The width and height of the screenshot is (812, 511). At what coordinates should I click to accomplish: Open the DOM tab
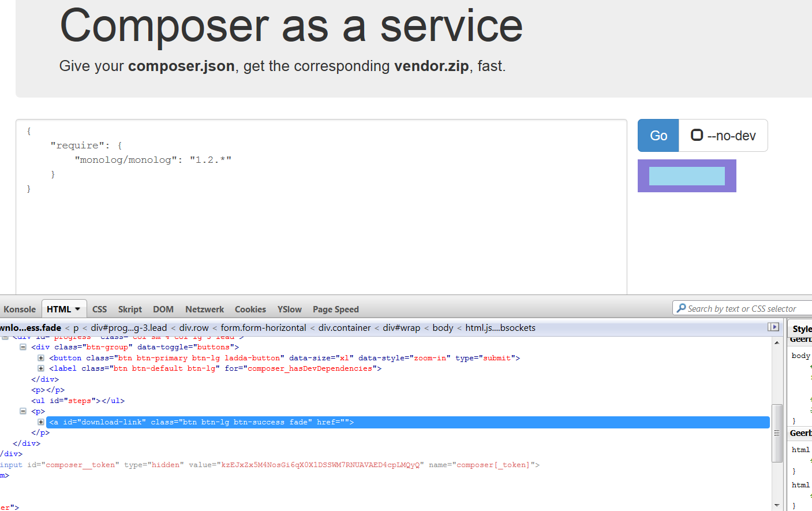click(x=163, y=309)
